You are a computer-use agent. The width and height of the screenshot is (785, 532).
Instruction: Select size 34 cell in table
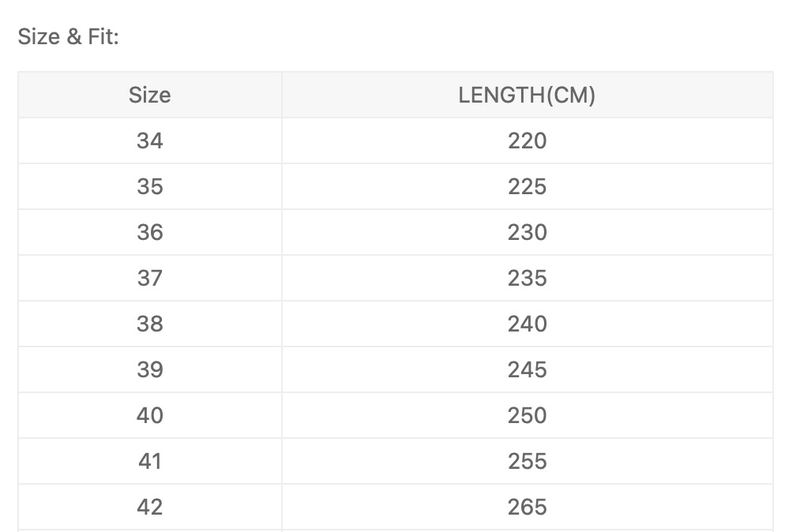coord(149,140)
